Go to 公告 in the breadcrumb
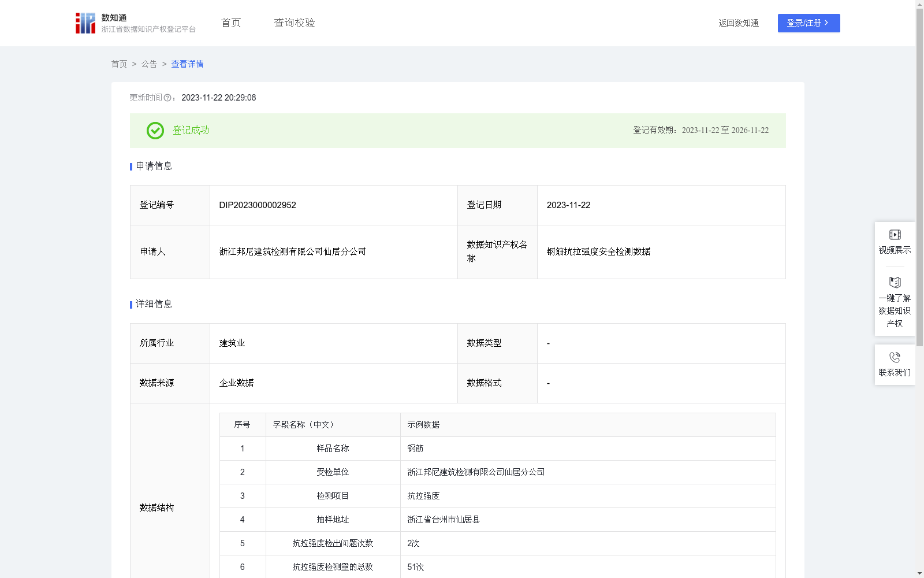This screenshot has height=578, width=924. point(149,64)
